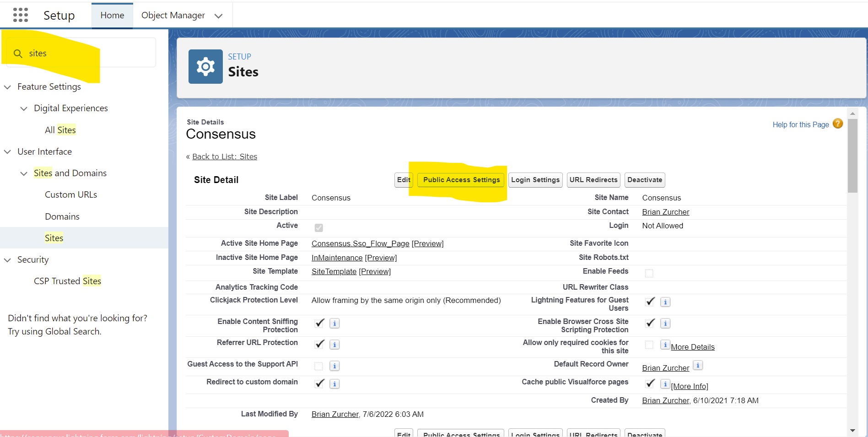This screenshot has height=437, width=868.
Task: Toggle Guest Access to the Support API checkbox
Action: [x=319, y=367]
